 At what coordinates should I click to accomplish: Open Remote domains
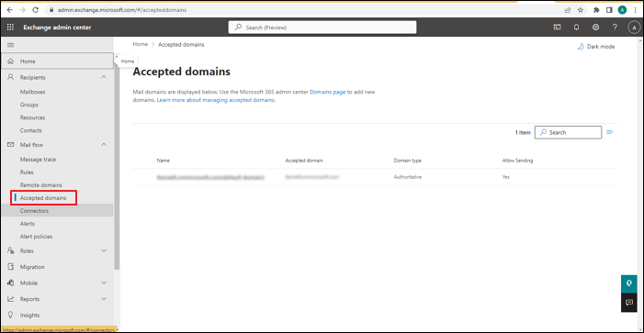pyautogui.click(x=41, y=185)
